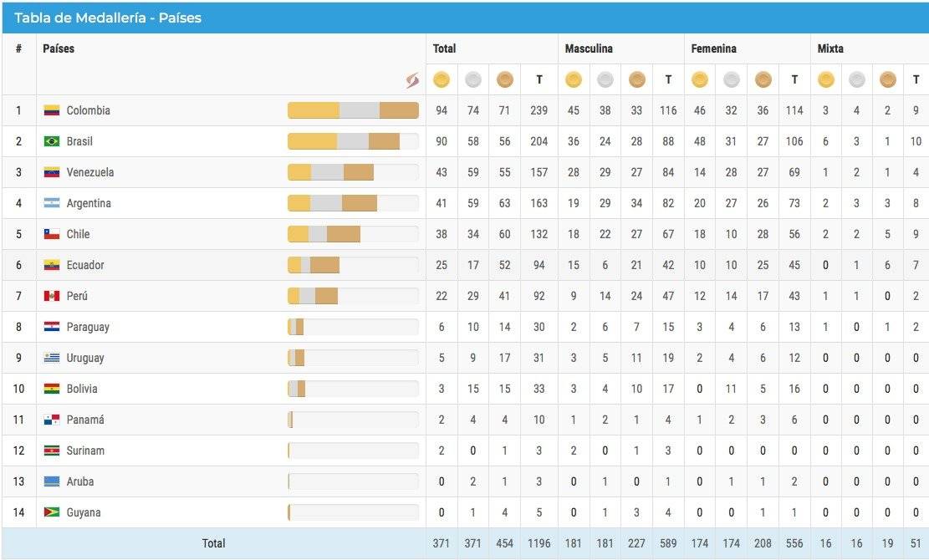Click the Total gold medal column icon
929x560 pixels.
click(x=442, y=79)
